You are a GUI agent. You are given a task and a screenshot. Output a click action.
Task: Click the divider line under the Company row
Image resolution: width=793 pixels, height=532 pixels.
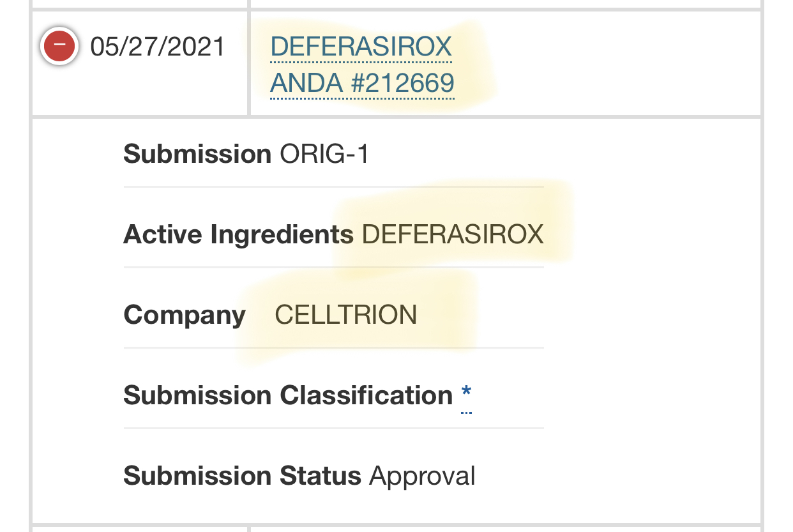coord(333,347)
